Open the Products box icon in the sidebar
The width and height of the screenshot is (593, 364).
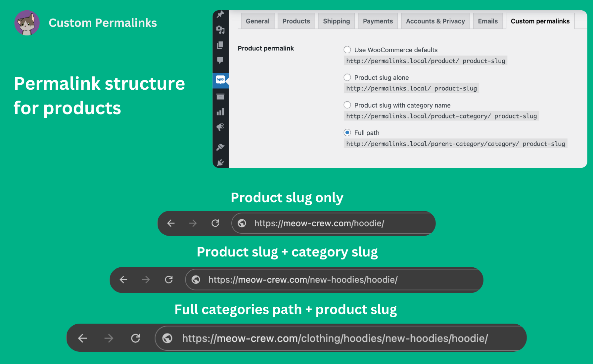tap(220, 96)
